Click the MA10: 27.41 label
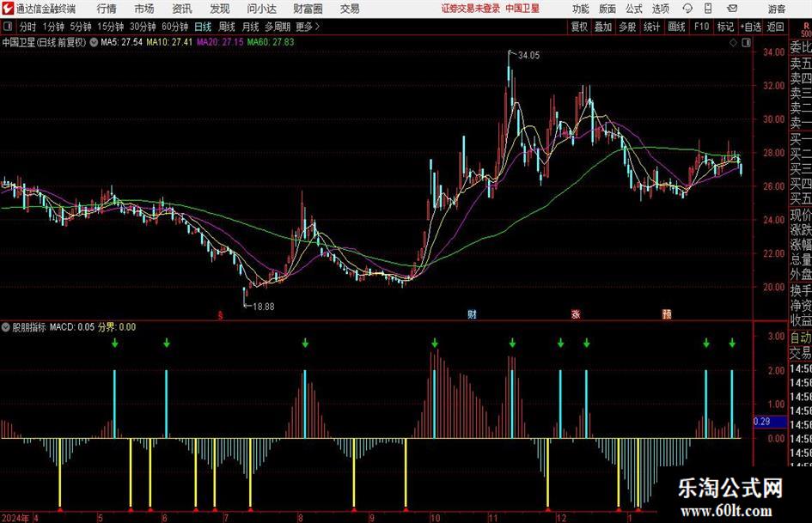The width and height of the screenshot is (812, 523). click(x=169, y=42)
